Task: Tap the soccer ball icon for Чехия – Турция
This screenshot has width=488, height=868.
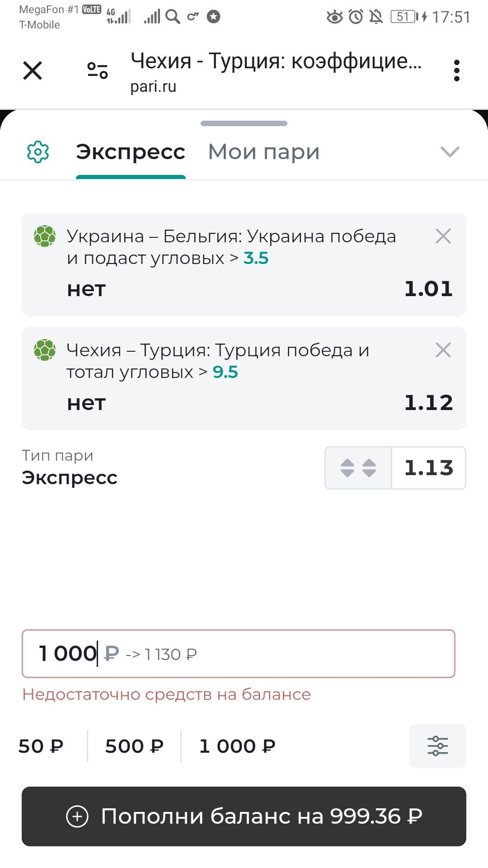Action: 45,350
